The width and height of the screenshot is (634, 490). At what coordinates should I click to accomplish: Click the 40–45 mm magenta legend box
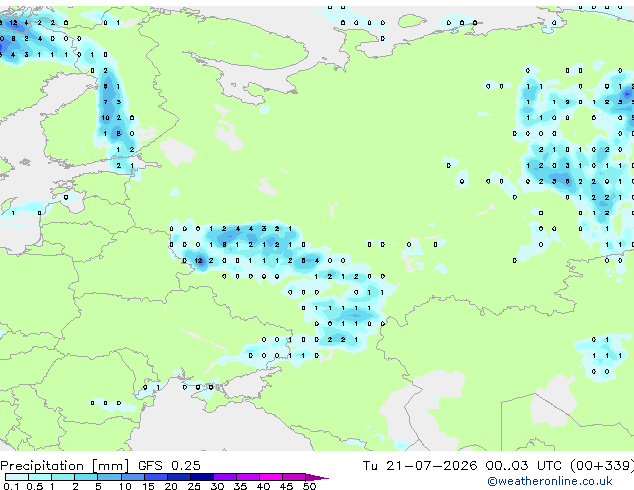click(271, 477)
